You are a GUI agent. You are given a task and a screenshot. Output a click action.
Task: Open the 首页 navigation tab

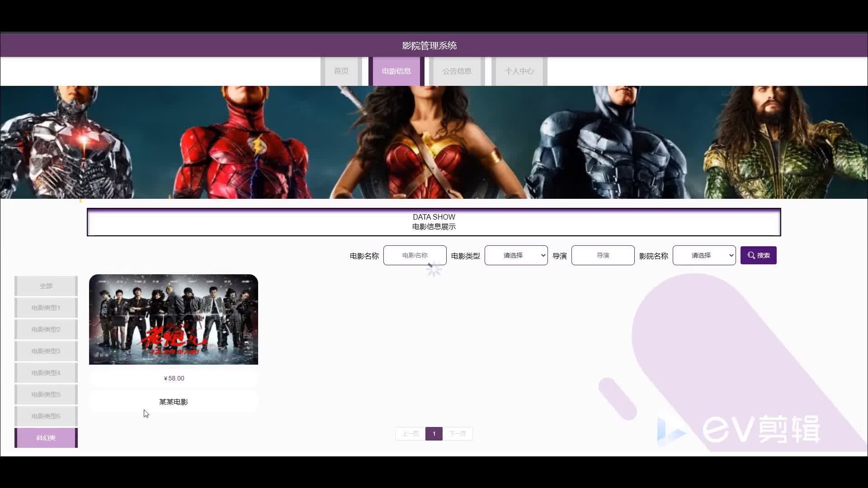[x=341, y=71]
